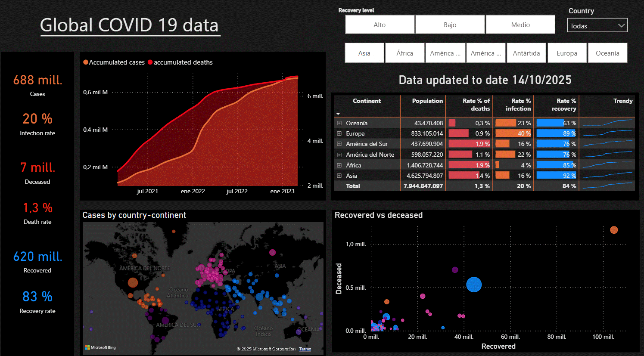Image resolution: width=644 pixels, height=356 pixels.
Task: Click the purple bubble in scatter chart
Action: (455, 270)
